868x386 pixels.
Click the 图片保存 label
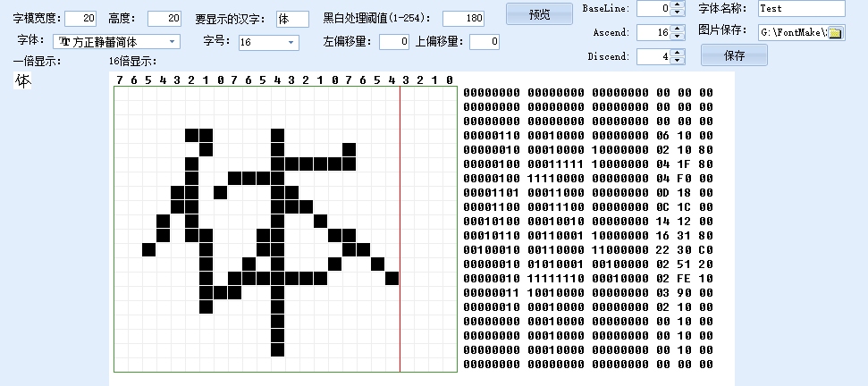point(722,30)
